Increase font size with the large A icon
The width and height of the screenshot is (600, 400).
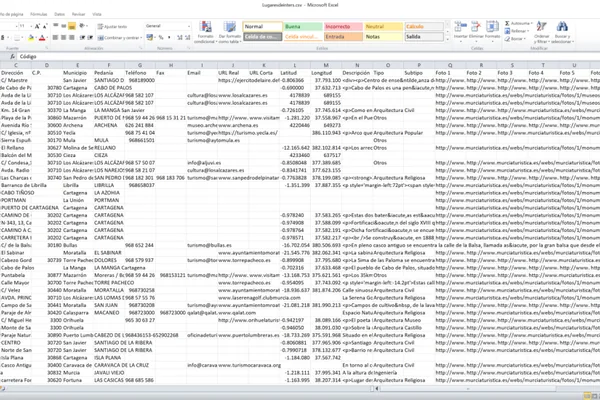point(37,26)
